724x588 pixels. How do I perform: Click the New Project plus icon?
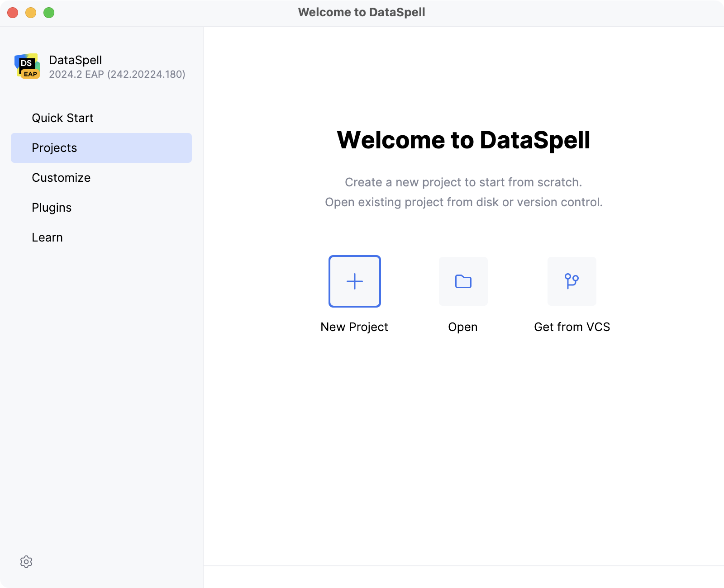coord(354,281)
